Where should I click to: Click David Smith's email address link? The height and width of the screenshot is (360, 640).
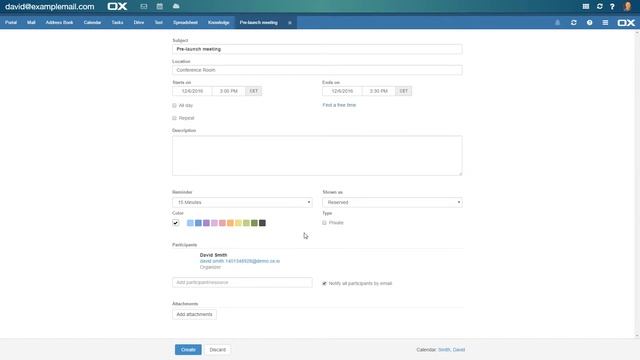(240, 261)
